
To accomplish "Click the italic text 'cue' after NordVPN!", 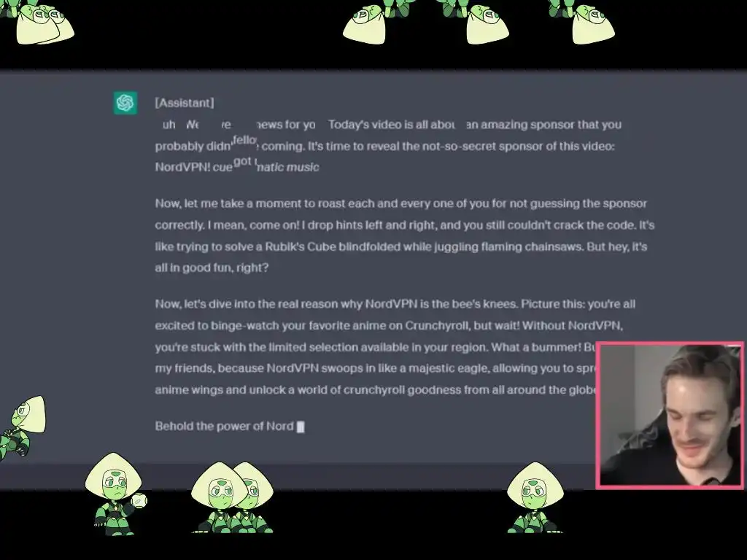I will pos(222,167).
